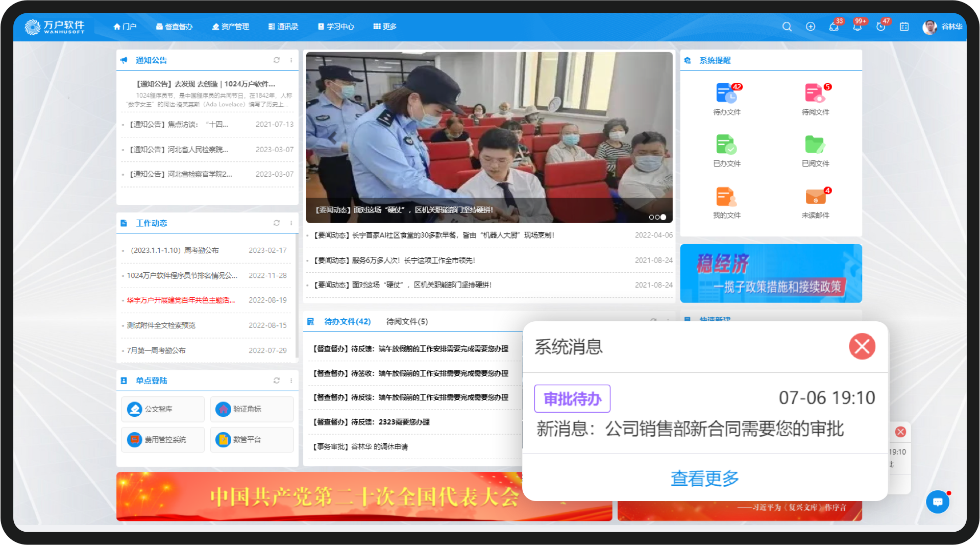Viewport: 980px width, 545px height.
Task: Go to 门户 in the navigation bar
Action: point(125,27)
